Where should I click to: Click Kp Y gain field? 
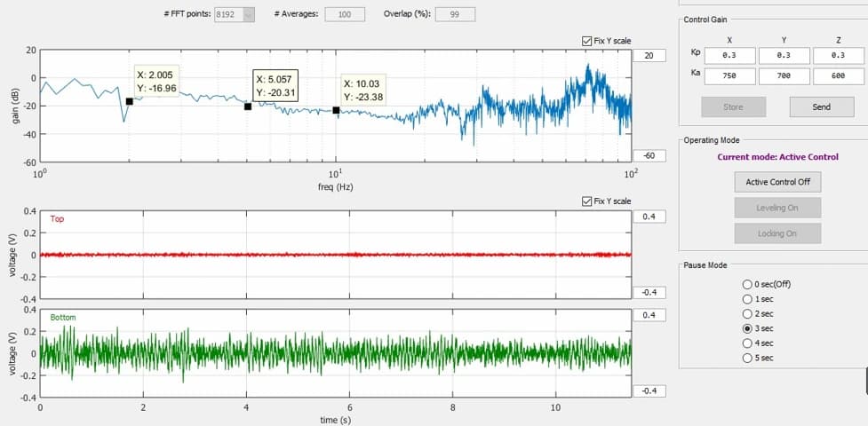tap(784, 55)
